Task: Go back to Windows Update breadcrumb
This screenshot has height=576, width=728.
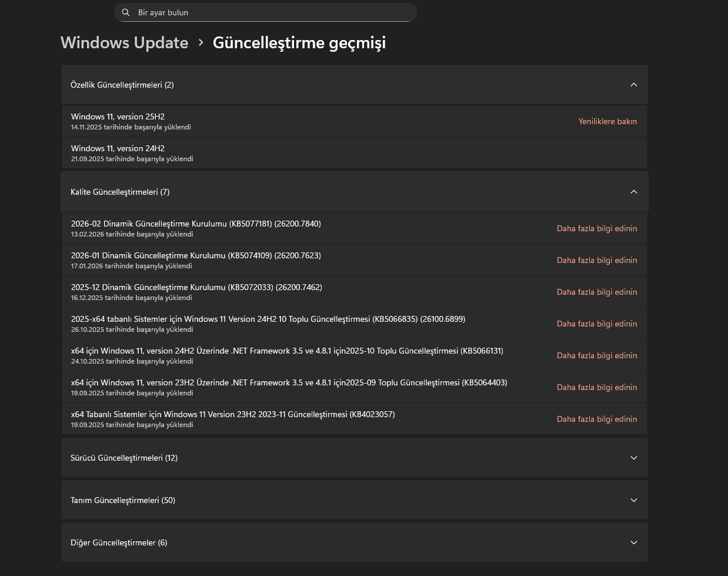Action: point(125,43)
